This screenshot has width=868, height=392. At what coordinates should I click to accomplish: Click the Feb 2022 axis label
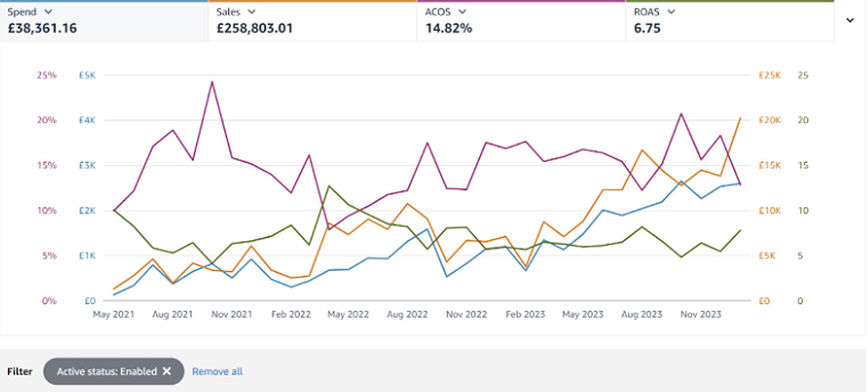coord(290,315)
